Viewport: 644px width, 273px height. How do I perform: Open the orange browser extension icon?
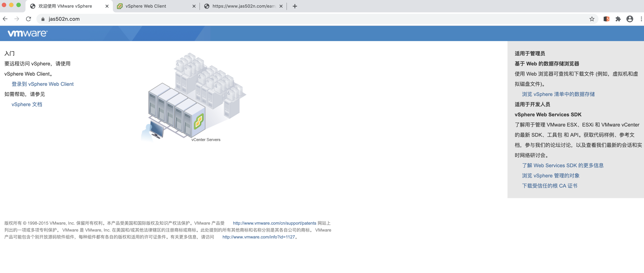click(x=606, y=19)
